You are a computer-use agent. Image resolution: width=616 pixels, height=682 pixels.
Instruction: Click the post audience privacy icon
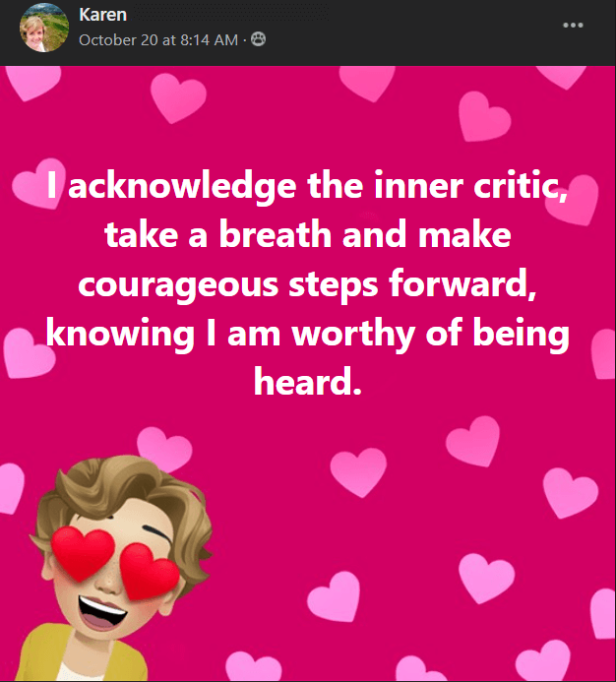click(258, 39)
